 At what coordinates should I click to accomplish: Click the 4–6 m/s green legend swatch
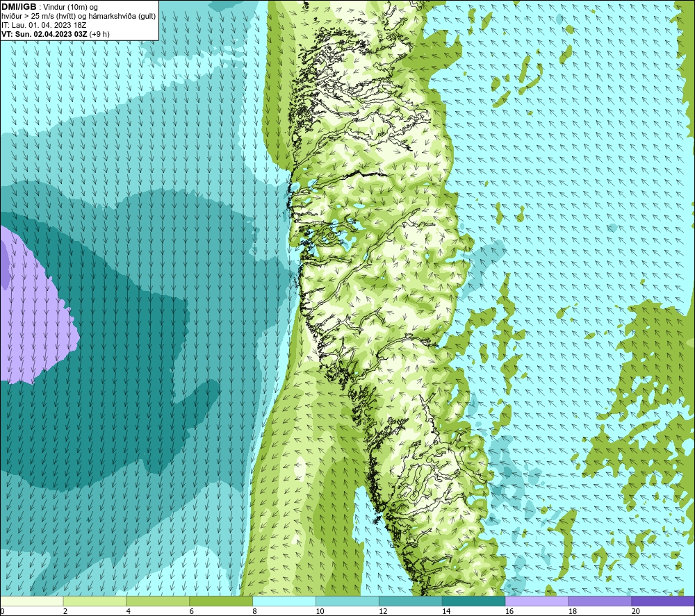158,601
